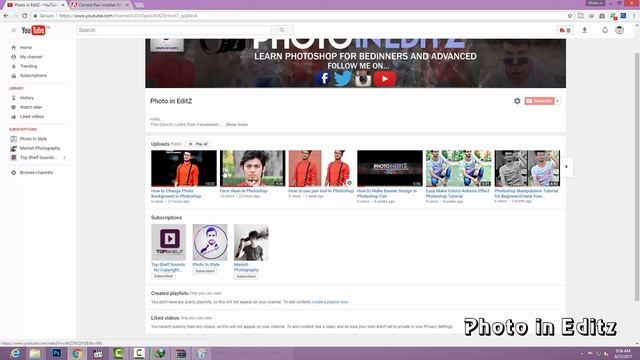Open the Manish Photography channel thumbnail

251,242
